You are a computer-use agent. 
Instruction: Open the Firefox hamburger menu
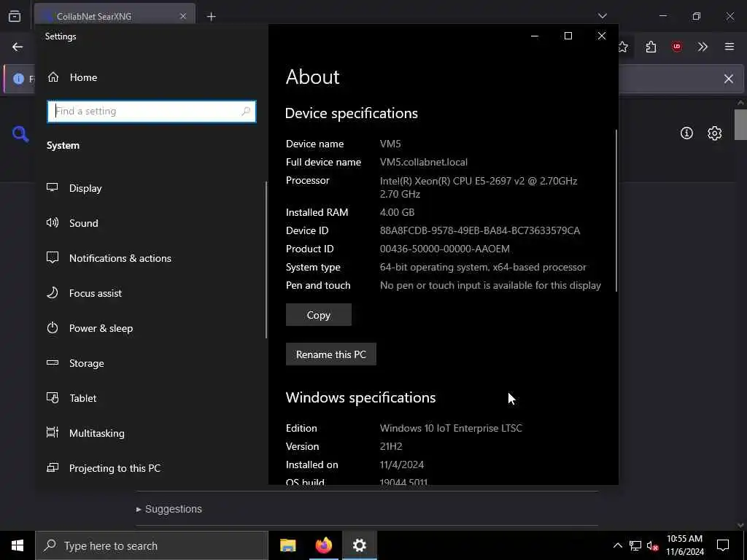(x=729, y=47)
